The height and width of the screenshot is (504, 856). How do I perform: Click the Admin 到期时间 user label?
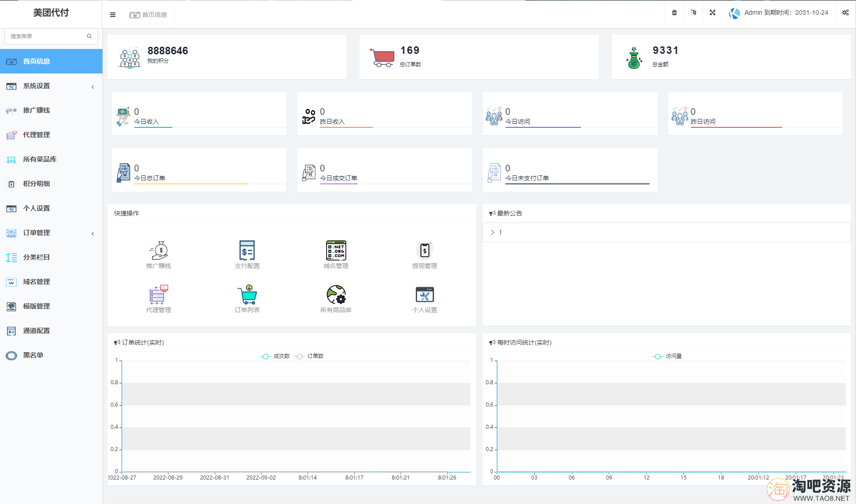[x=786, y=13]
